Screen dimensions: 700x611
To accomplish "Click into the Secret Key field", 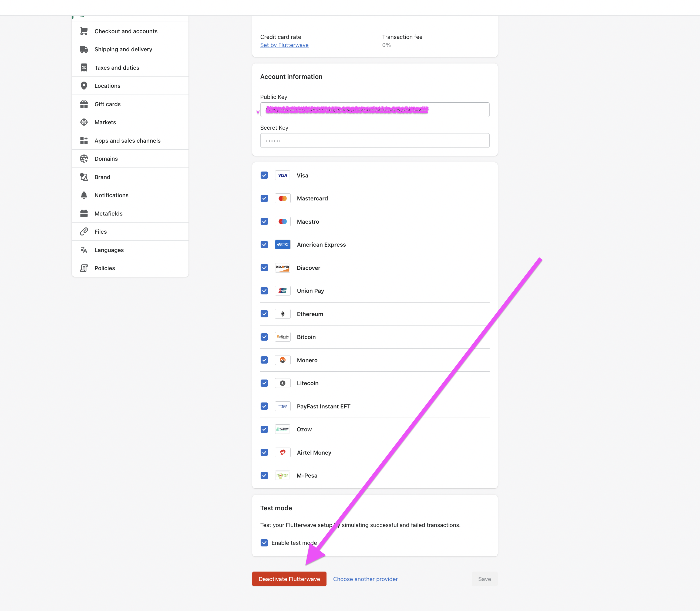I will pos(375,140).
